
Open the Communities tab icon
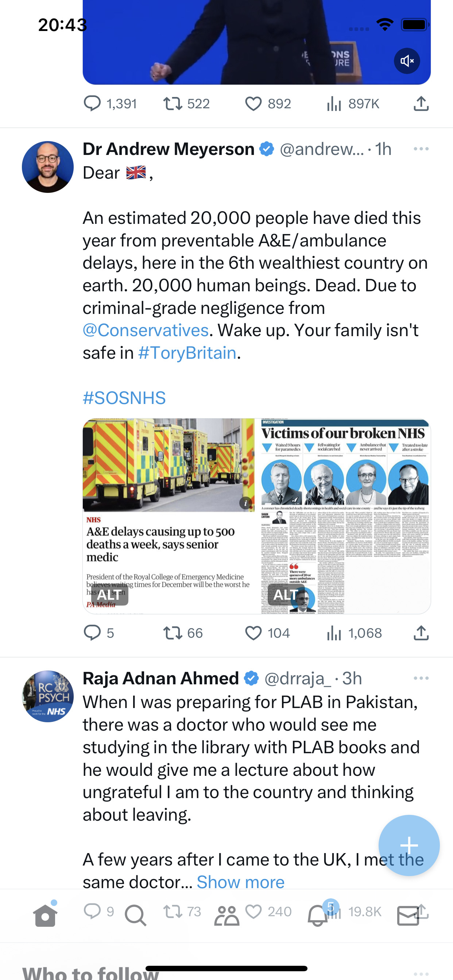point(226,915)
